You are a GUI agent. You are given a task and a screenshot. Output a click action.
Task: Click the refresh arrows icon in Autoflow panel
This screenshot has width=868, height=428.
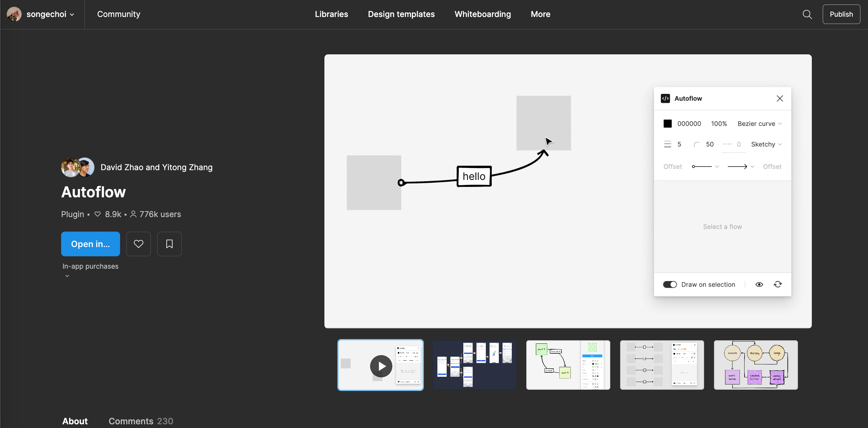(x=778, y=284)
